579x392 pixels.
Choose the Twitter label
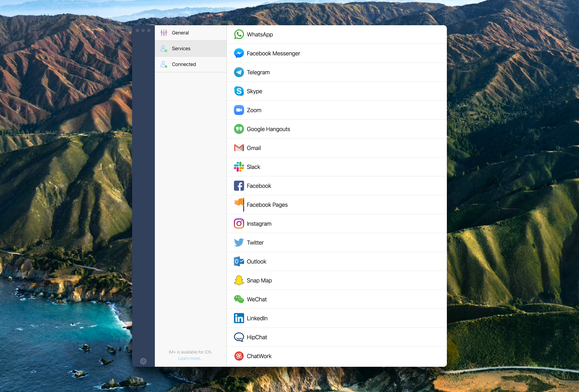pos(255,243)
